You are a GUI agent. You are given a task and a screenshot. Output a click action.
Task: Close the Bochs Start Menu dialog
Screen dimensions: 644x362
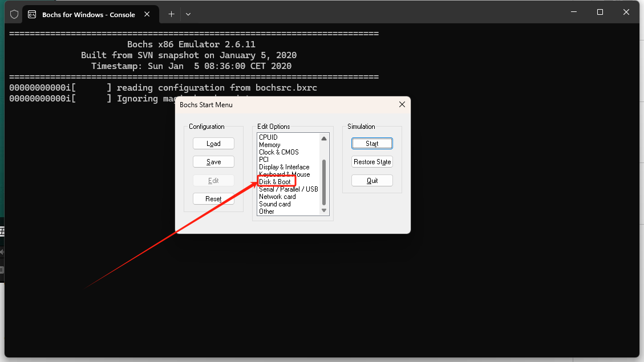click(x=402, y=105)
